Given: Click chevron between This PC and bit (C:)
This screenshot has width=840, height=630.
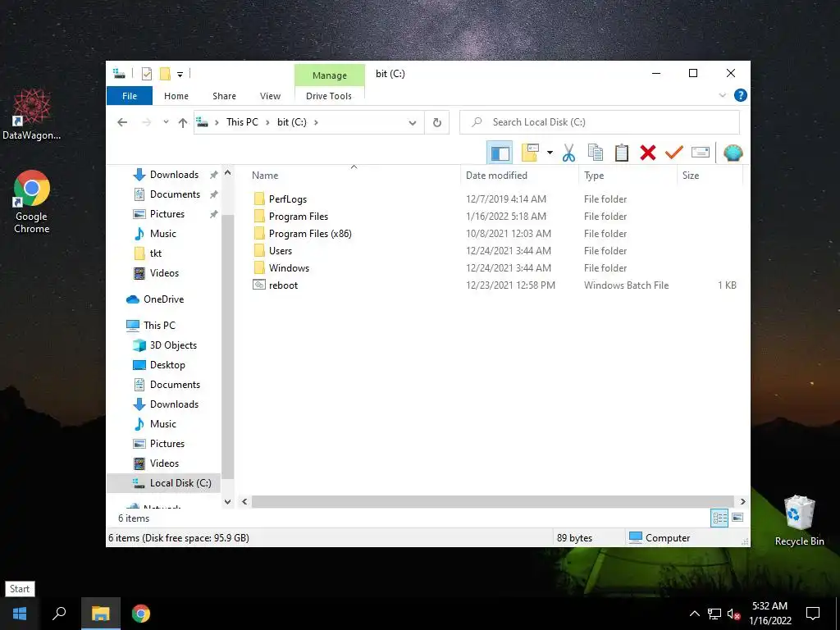Looking at the screenshot, I should (x=267, y=122).
